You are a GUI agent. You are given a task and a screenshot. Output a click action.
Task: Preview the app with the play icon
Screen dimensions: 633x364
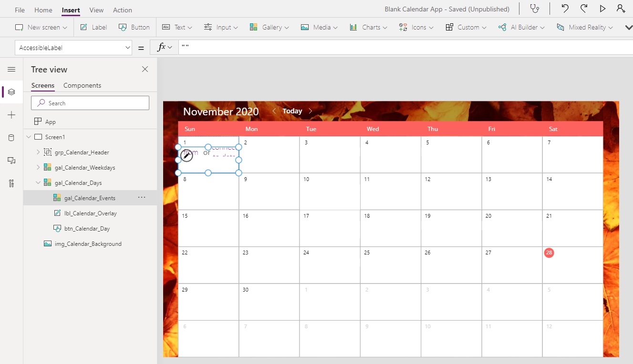click(x=602, y=9)
